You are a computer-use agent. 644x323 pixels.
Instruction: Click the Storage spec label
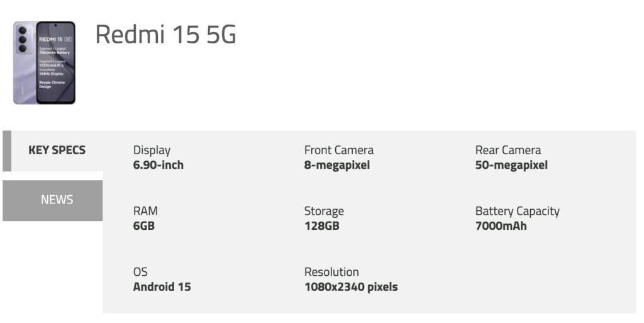[x=324, y=211]
